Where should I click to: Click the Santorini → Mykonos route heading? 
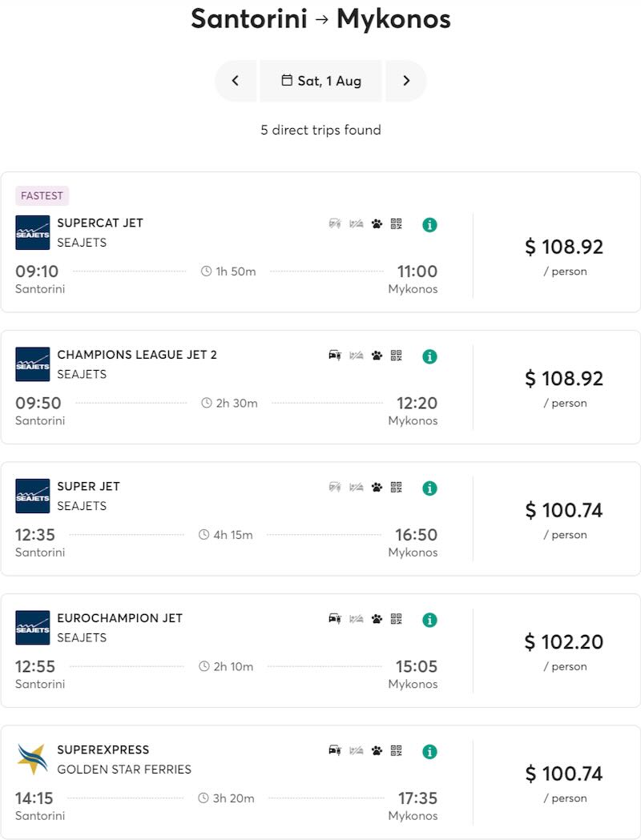point(320,19)
